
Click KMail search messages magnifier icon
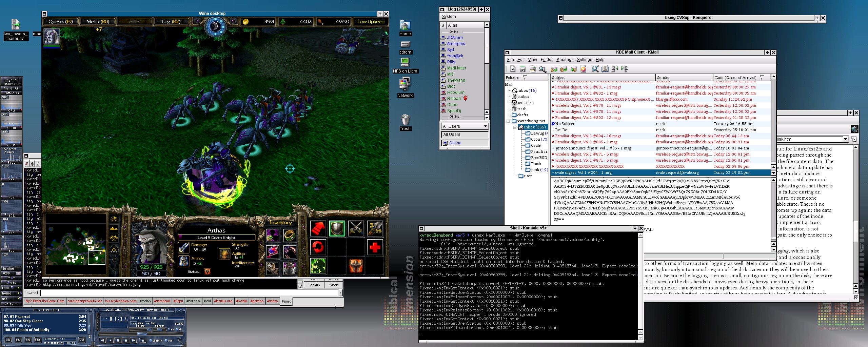(595, 69)
